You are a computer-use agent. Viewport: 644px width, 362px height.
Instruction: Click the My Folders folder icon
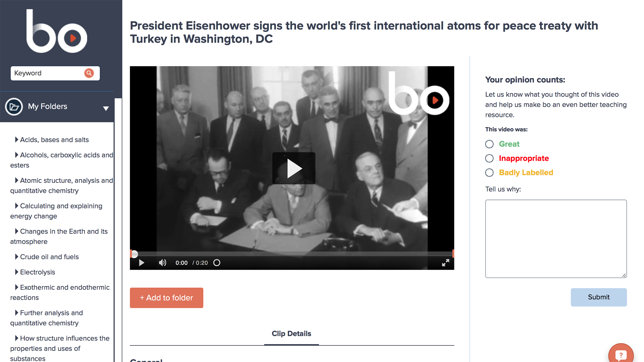14,107
